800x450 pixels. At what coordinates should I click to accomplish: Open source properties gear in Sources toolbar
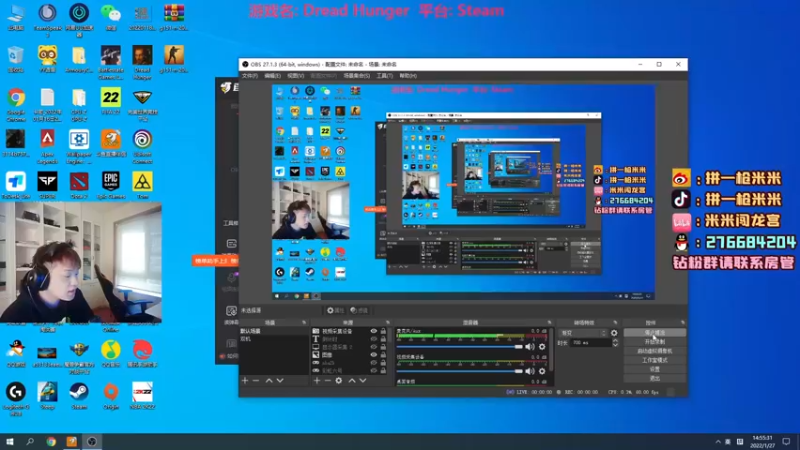click(x=339, y=381)
